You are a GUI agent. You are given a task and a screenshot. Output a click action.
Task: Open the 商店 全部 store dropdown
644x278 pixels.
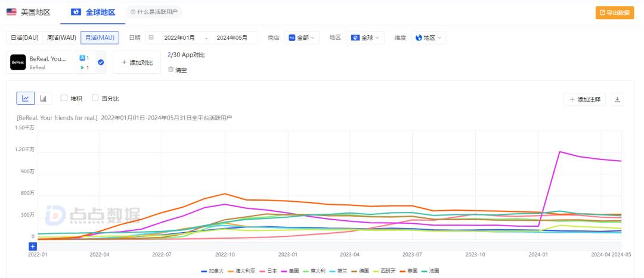tap(302, 38)
